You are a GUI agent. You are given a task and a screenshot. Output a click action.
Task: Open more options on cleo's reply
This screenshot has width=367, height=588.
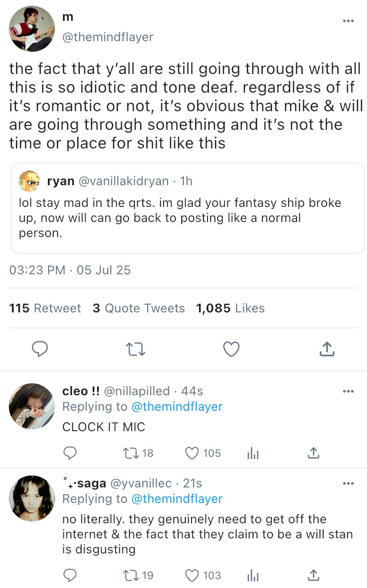click(x=348, y=391)
